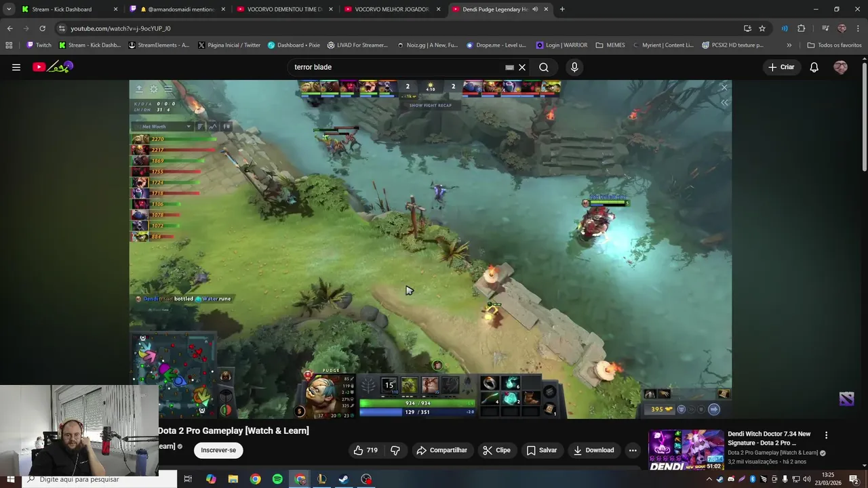Click the gear icon in the Dota HUD

[x=154, y=89]
